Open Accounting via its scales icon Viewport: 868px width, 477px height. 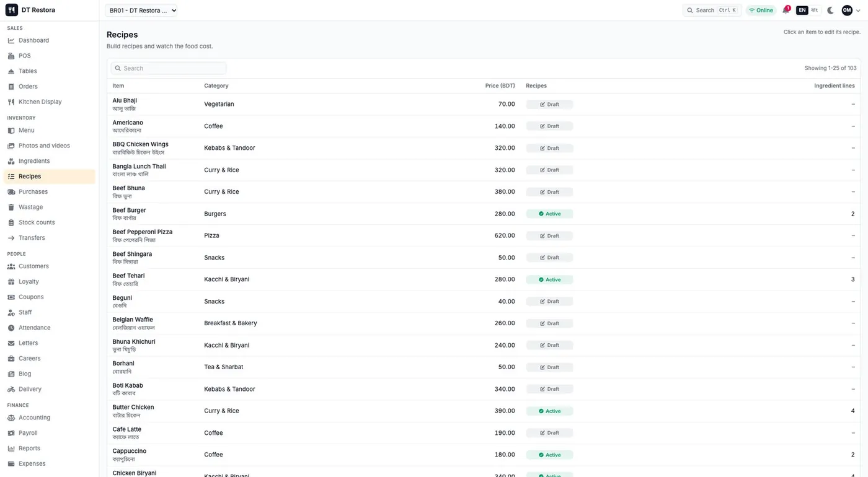(11, 418)
